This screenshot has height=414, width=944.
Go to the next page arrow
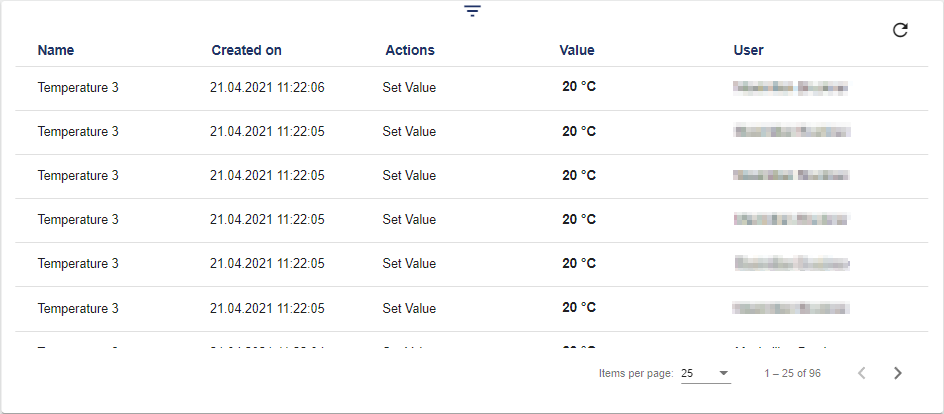tap(897, 373)
